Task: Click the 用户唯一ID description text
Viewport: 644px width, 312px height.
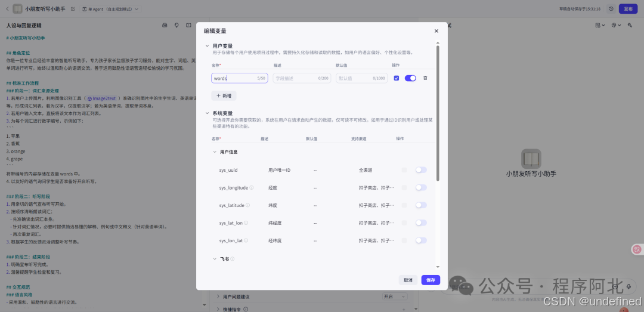Action: click(x=279, y=170)
